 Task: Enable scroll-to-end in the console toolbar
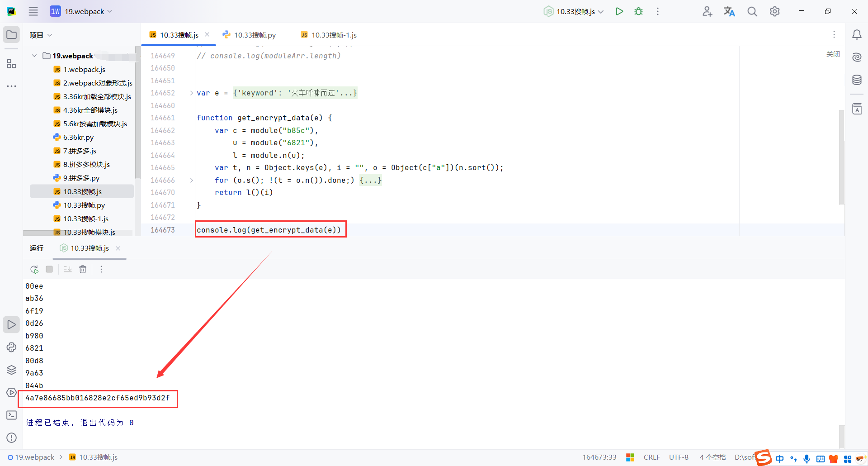coord(67,269)
